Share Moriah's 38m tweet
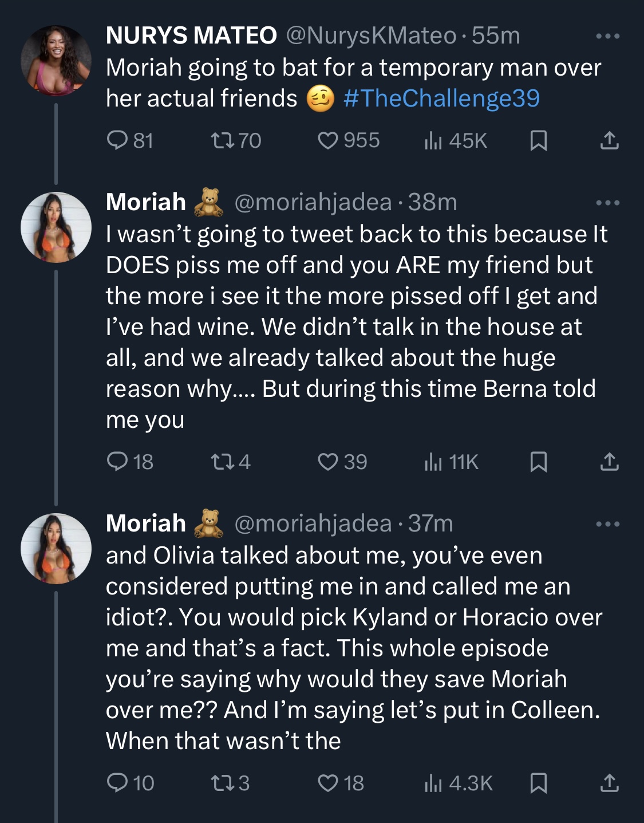 609,462
